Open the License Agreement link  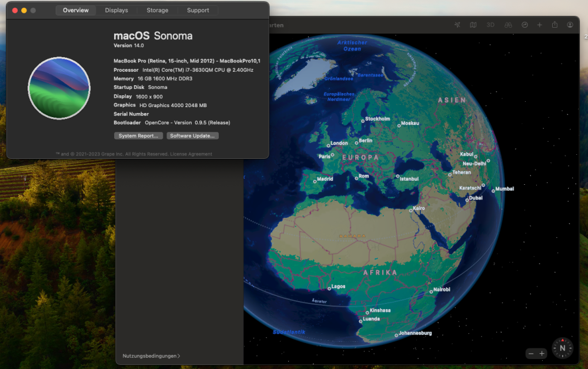pyautogui.click(x=191, y=154)
